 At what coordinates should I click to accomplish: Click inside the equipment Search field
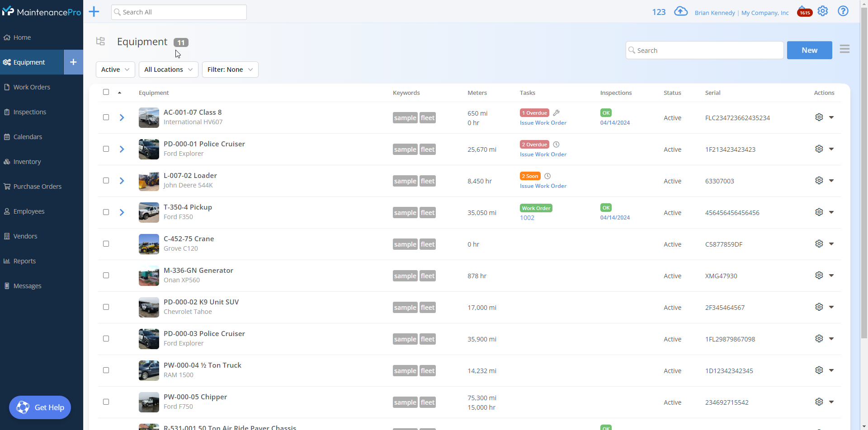(704, 50)
